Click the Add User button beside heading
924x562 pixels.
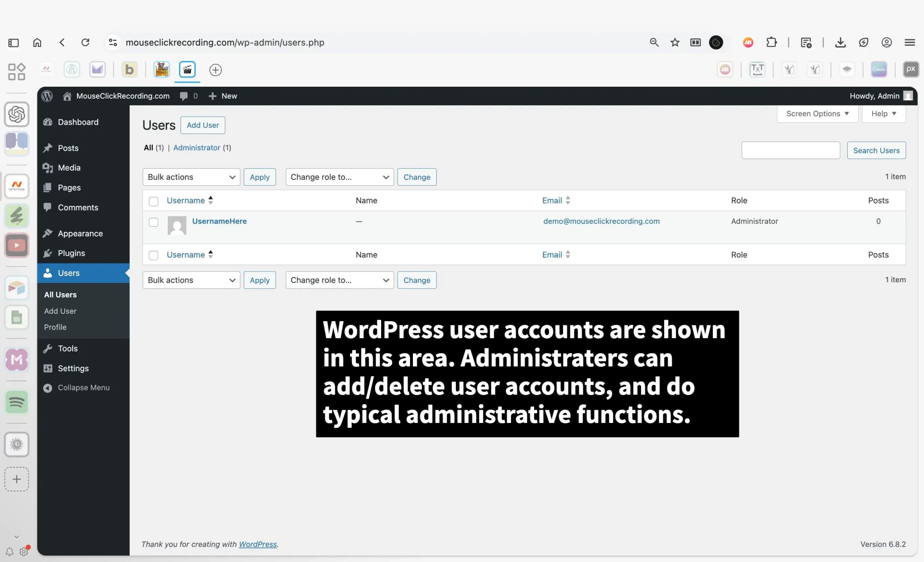pos(202,125)
